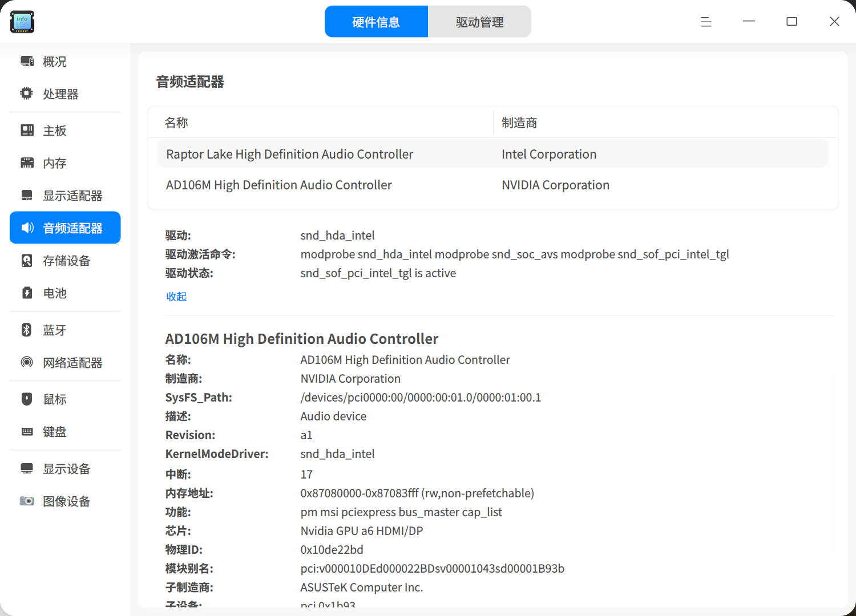Image resolution: width=856 pixels, height=616 pixels.
Task: Click the 图像设备 camera icon
Action: (27, 501)
